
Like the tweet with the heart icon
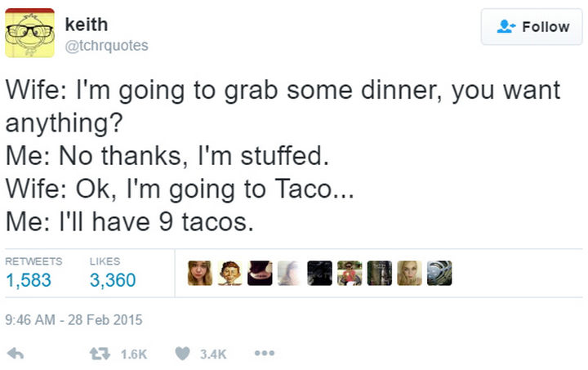[184, 354]
